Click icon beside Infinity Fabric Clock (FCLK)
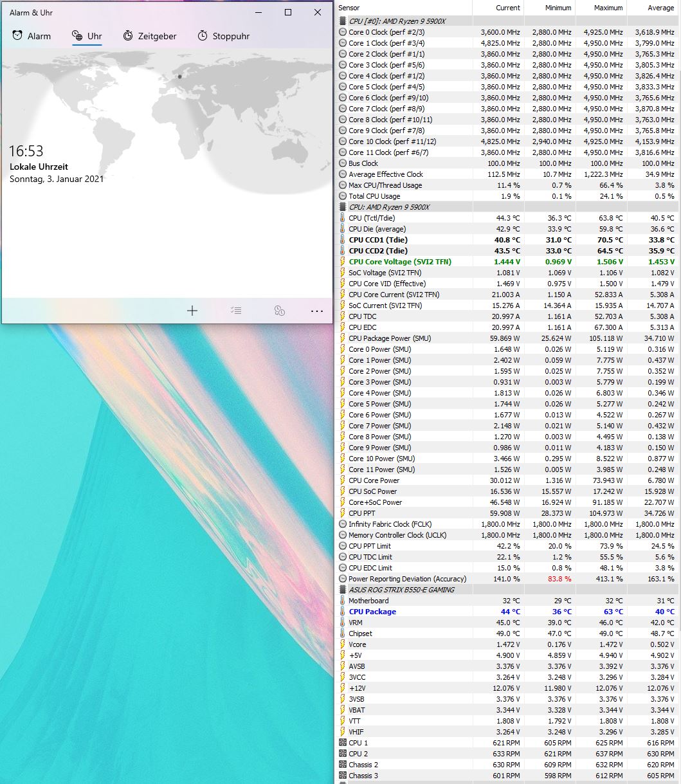 click(x=343, y=524)
